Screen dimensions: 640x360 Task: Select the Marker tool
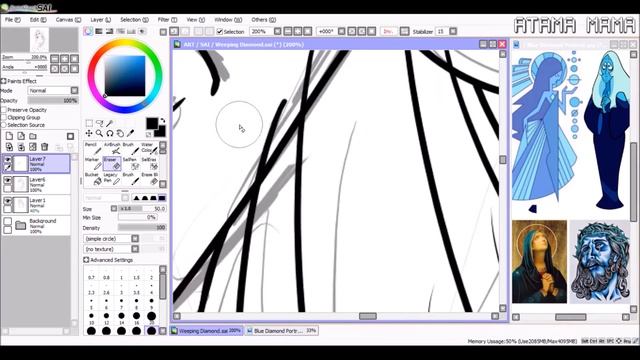point(92,164)
